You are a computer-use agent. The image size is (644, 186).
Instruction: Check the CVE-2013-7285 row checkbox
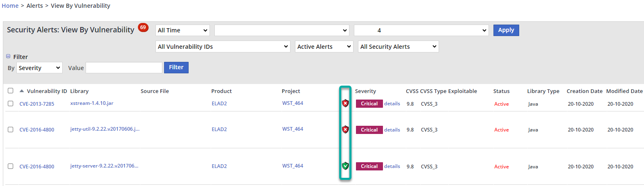tap(11, 104)
